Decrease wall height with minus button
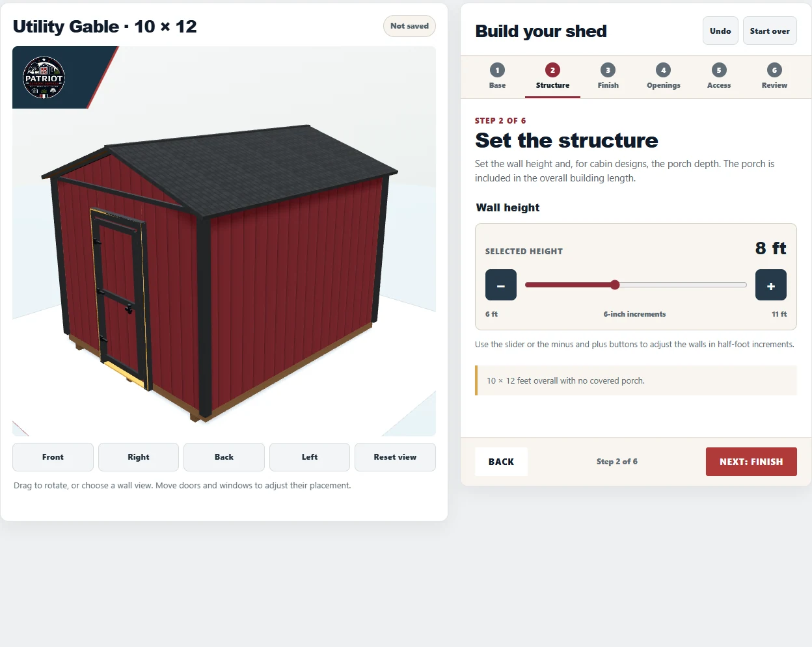Screen dimensions: 812x647 [x=501, y=285]
